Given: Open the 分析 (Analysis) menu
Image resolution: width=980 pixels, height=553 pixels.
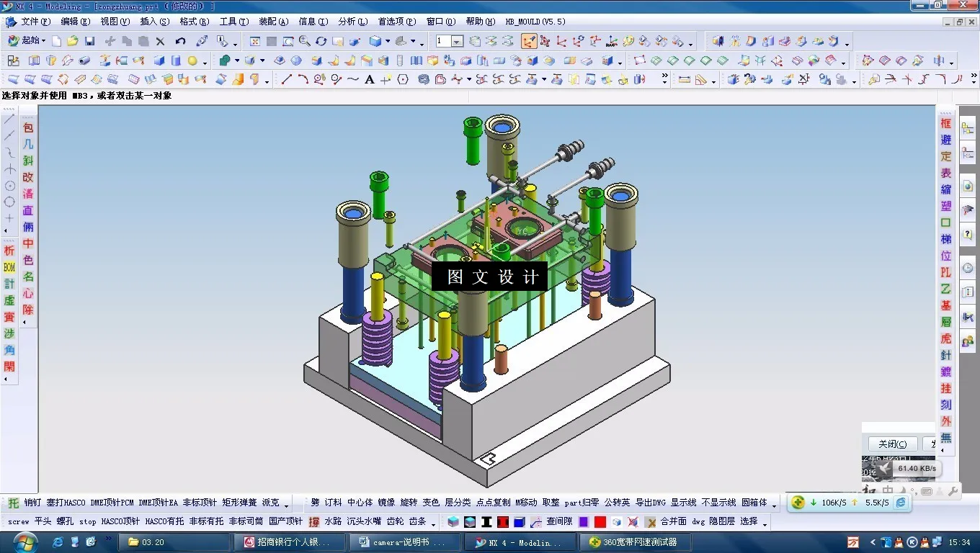Looking at the screenshot, I should tap(351, 21).
